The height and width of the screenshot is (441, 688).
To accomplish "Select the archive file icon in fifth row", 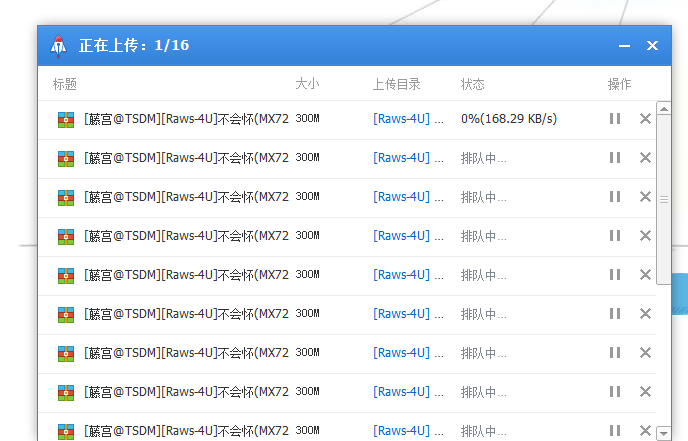I will (66, 276).
